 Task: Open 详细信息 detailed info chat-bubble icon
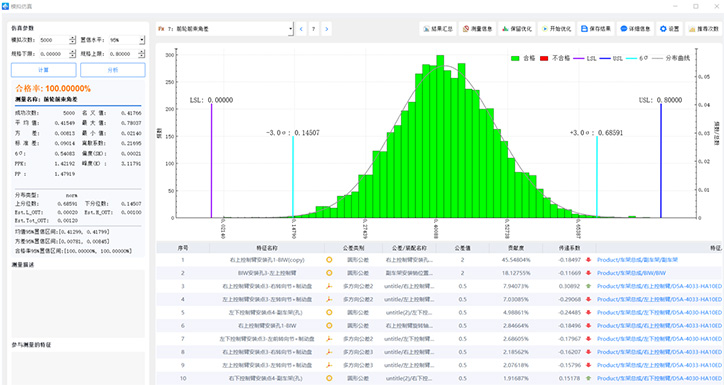click(x=635, y=29)
